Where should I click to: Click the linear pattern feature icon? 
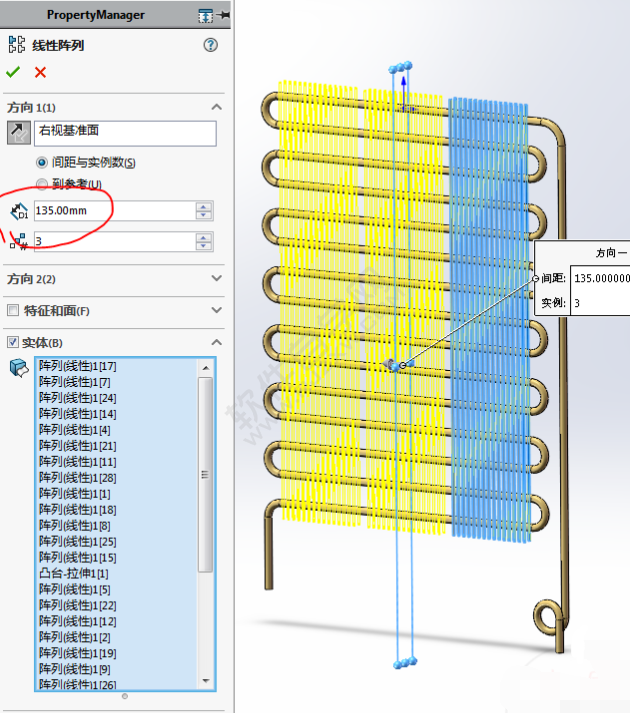[17, 45]
